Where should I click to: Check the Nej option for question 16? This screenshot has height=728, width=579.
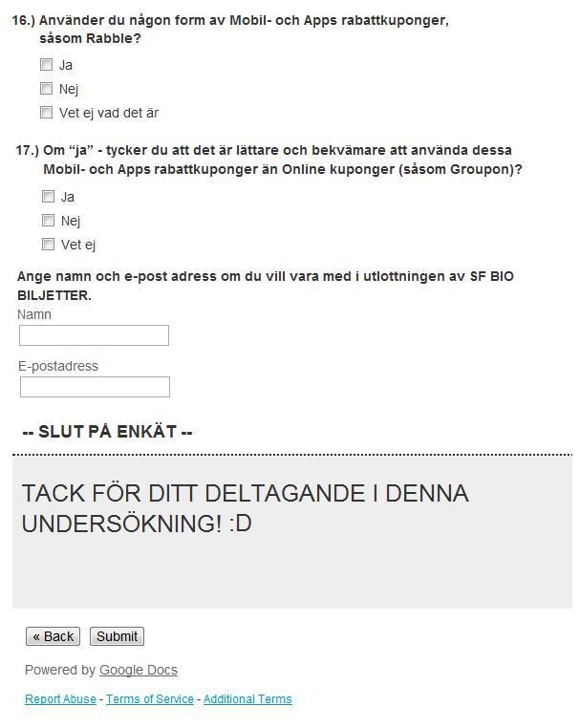(x=47, y=88)
